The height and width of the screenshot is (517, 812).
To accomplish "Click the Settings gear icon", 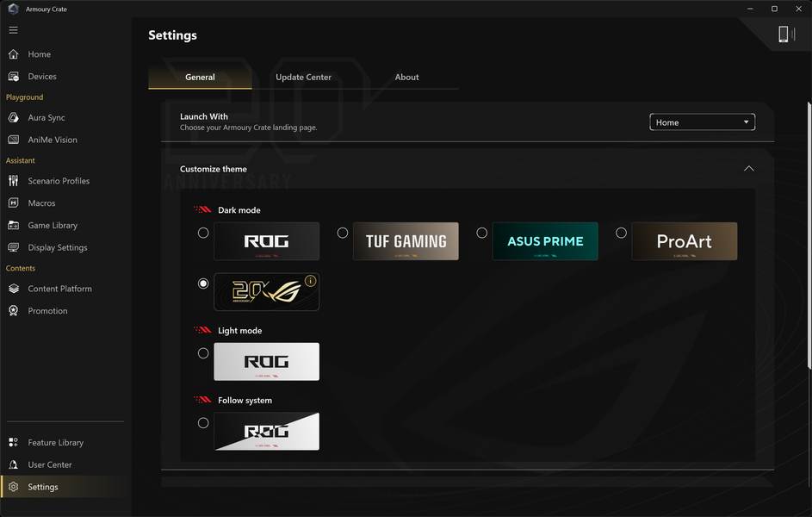I will tap(14, 487).
